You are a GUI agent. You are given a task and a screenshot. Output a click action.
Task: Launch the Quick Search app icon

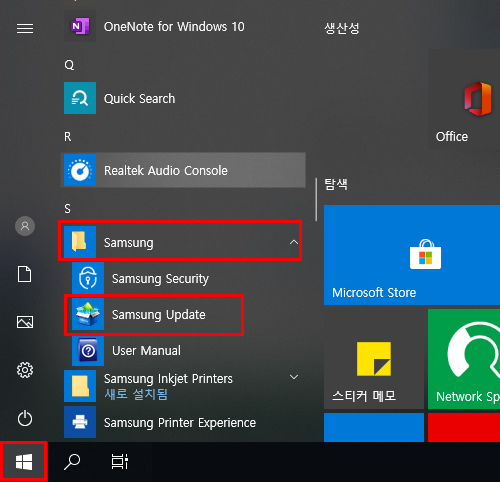(x=80, y=98)
